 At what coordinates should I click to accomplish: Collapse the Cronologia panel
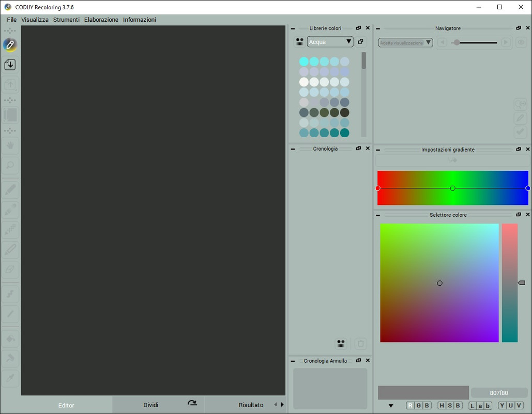pos(293,149)
